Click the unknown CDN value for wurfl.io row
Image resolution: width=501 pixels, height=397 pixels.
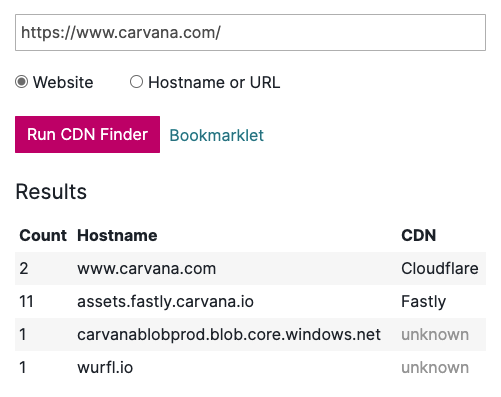point(435,367)
